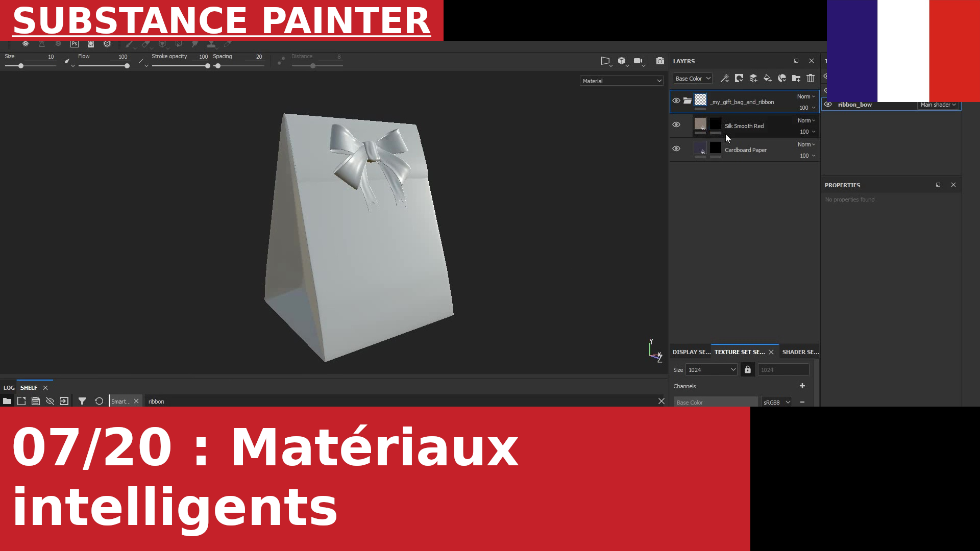Click the shelf save icon
This screenshot has width=980, height=551.
click(x=36, y=401)
